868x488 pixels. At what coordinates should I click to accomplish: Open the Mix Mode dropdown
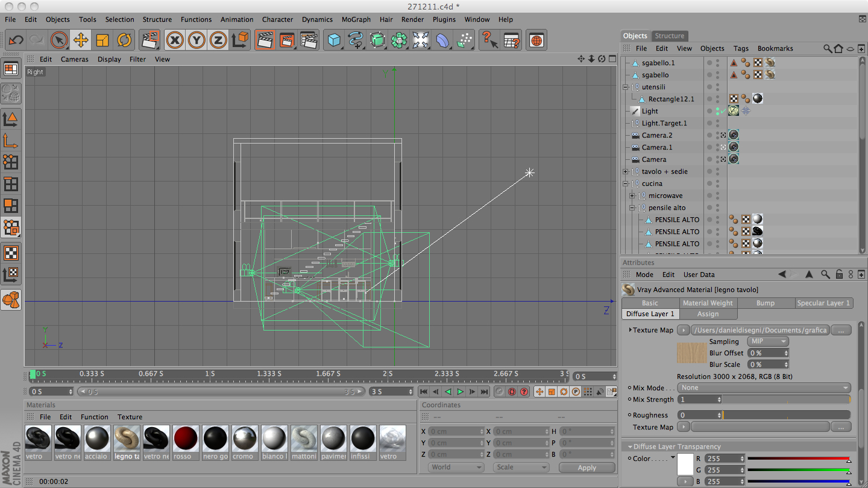pos(764,388)
